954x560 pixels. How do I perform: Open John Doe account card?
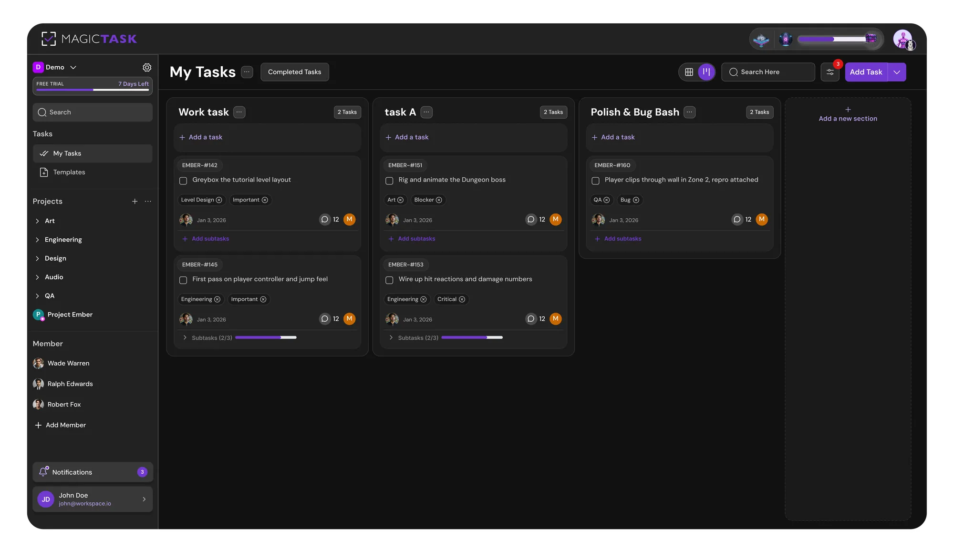click(93, 499)
